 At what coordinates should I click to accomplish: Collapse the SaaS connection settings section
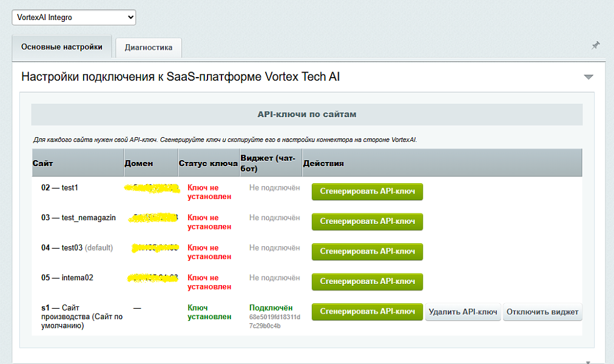coord(589,76)
